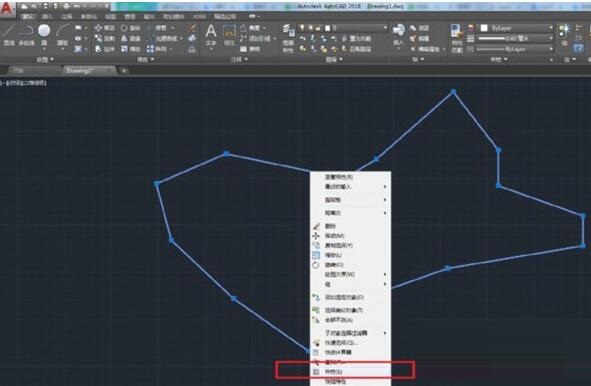The image size is (591, 386).
Task: Expand the Properties (特性) panel
Action: click(x=499, y=59)
